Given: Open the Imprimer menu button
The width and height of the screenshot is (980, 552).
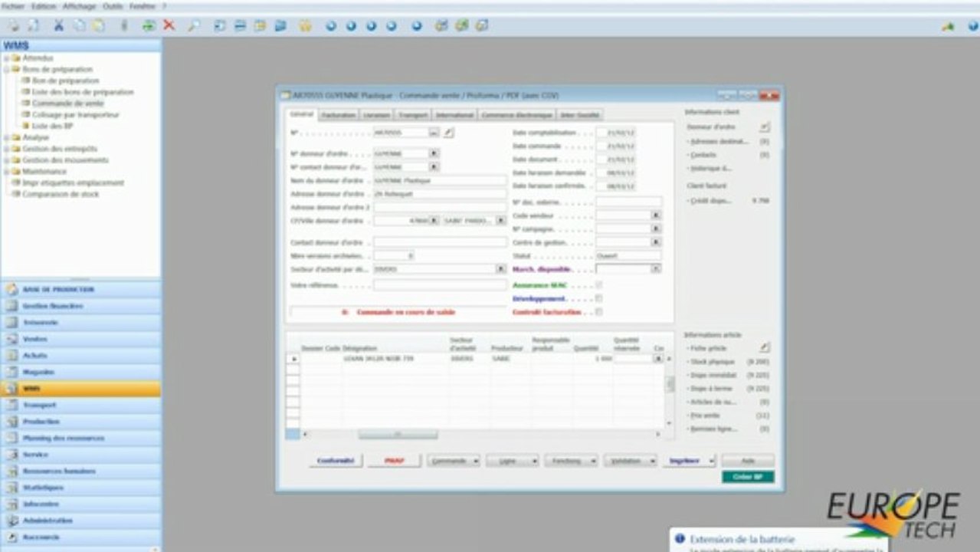Looking at the screenshot, I should pos(689,461).
